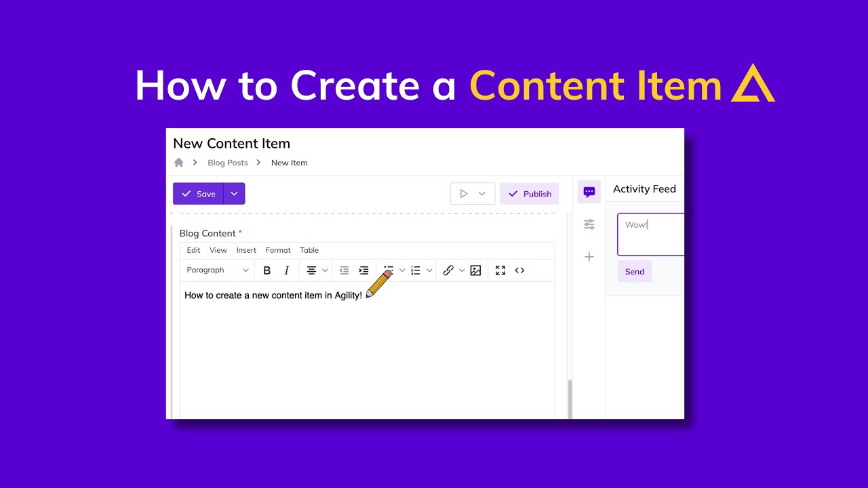Expand the alignment options arrow
868x488 pixels.
pyautogui.click(x=325, y=270)
